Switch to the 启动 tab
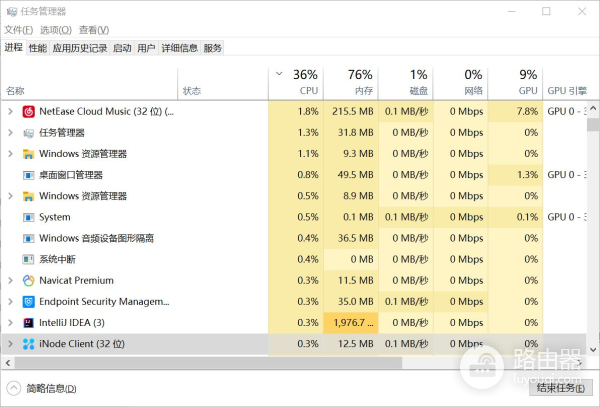The height and width of the screenshot is (407, 600). pyautogui.click(x=122, y=48)
